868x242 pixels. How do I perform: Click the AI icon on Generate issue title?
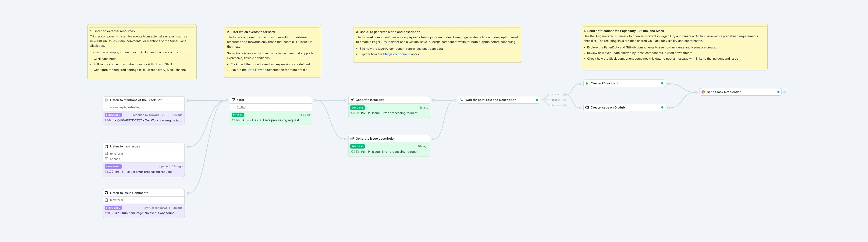pyautogui.click(x=352, y=100)
